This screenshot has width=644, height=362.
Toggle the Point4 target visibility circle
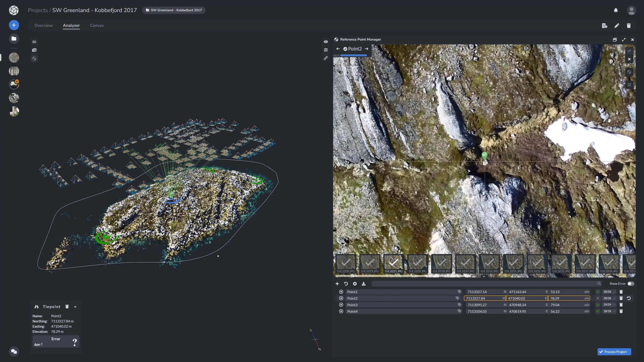(x=341, y=311)
